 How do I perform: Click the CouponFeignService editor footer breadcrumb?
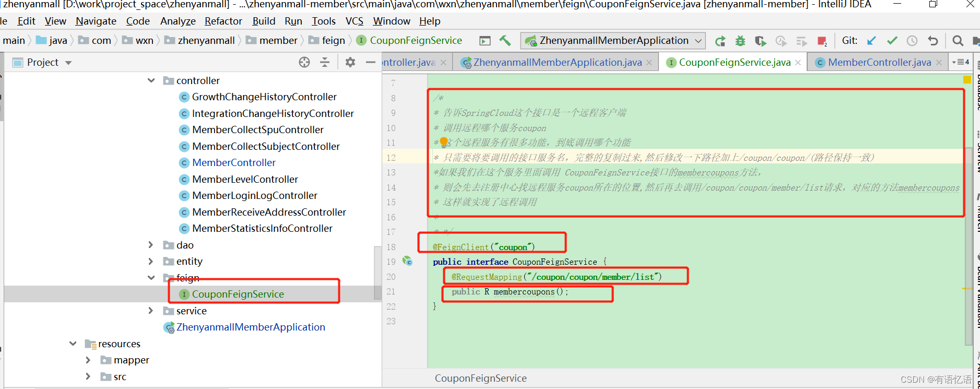(x=481, y=379)
